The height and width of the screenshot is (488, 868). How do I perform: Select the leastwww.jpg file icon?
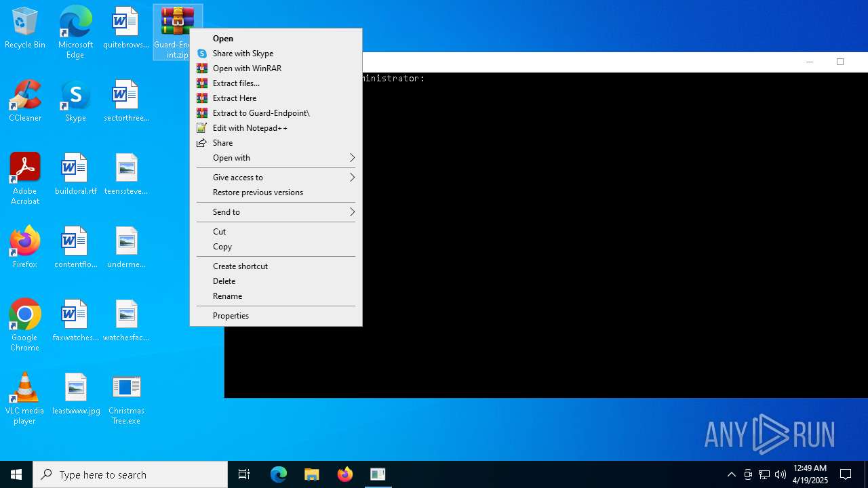(75, 394)
